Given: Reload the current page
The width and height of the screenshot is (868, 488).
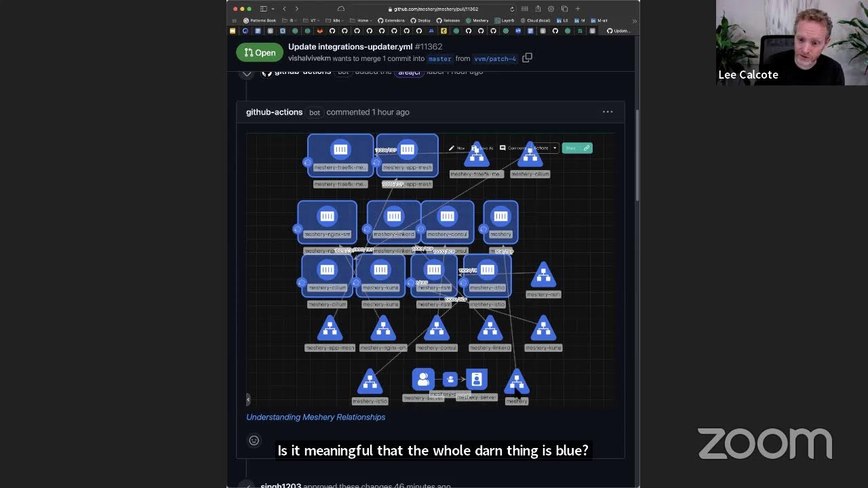Looking at the screenshot, I should point(512,9).
